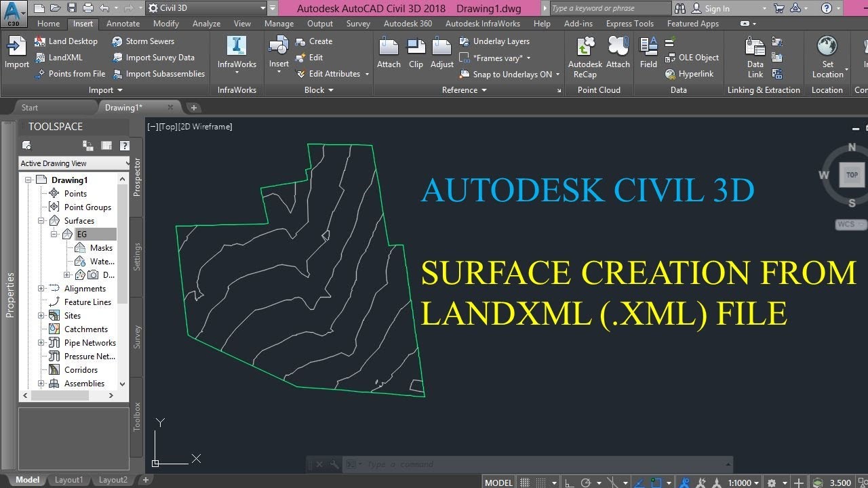868x488 pixels.
Task: Click the Help question mark icon
Action: pyautogui.click(x=826, y=8)
